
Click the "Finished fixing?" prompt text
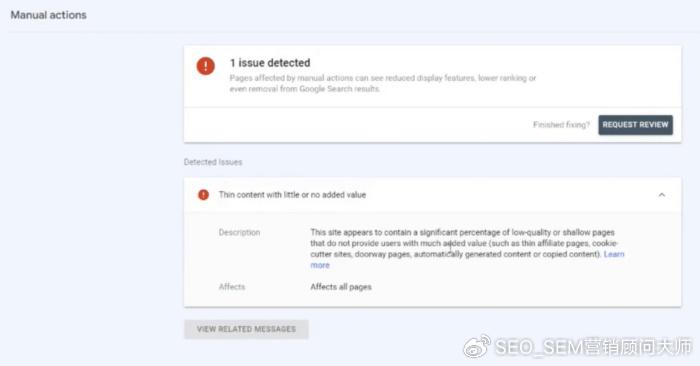tap(561, 125)
